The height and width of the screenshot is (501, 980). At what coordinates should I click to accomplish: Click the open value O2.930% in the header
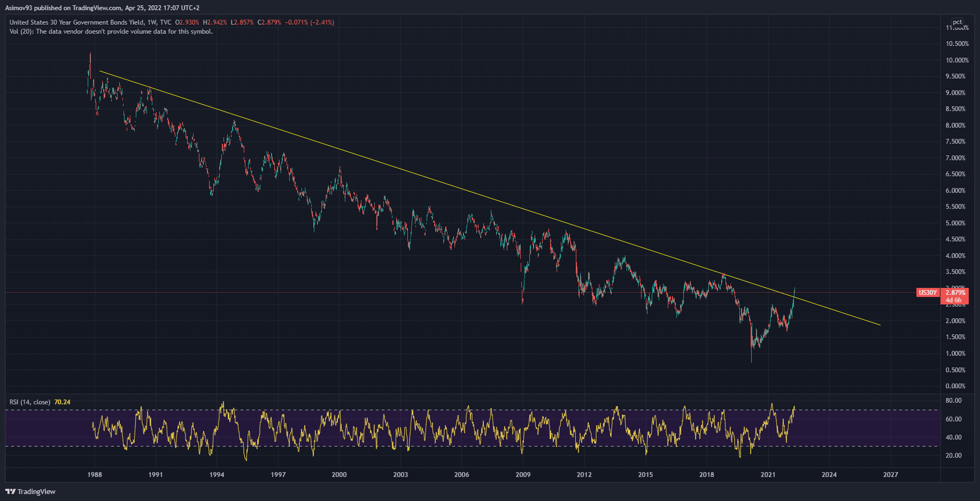click(187, 22)
